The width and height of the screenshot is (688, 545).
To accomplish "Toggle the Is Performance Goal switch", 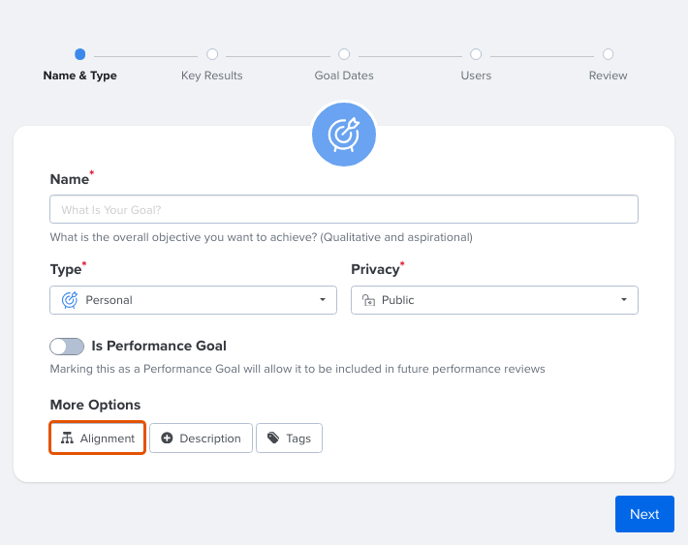I will click(x=67, y=346).
